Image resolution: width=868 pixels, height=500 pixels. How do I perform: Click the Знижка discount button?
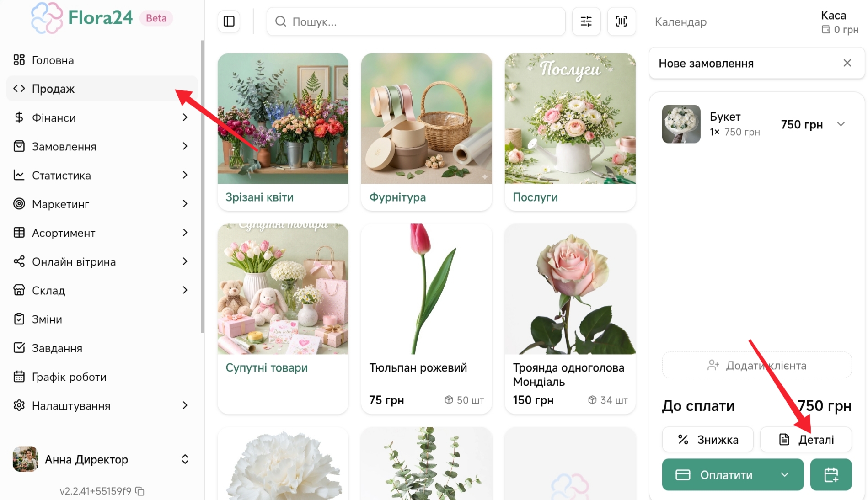click(707, 440)
